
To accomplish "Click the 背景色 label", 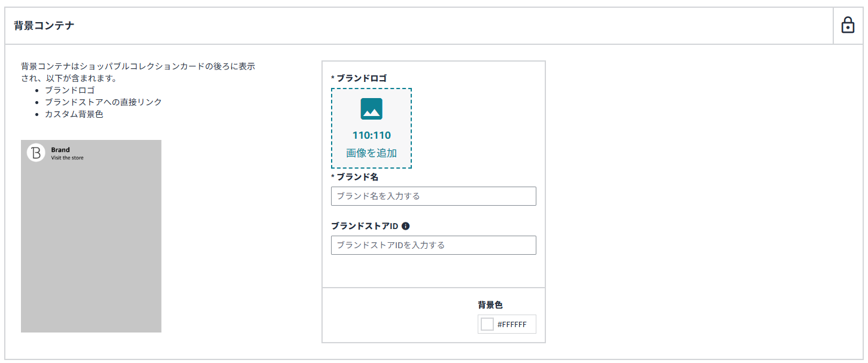I will click(x=490, y=305).
